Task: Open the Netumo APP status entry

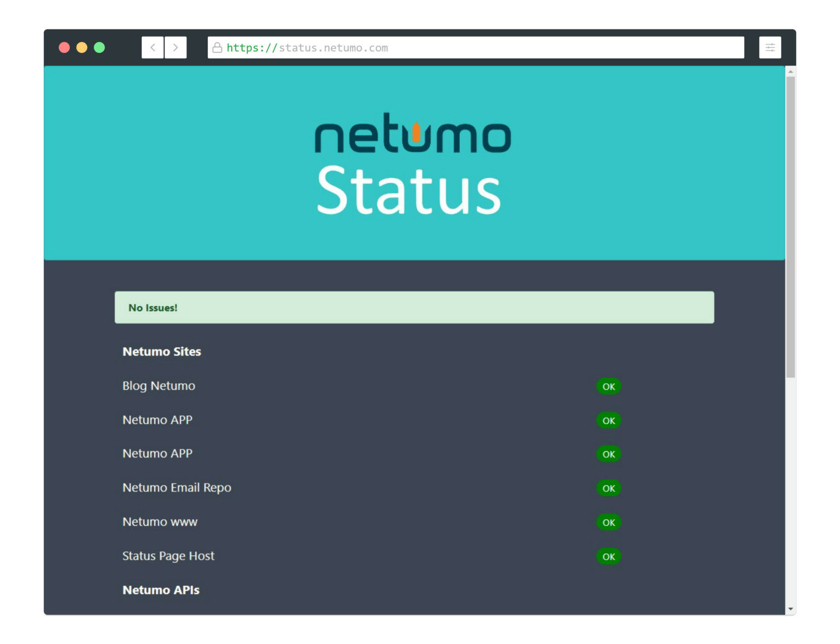Action: click(x=157, y=420)
